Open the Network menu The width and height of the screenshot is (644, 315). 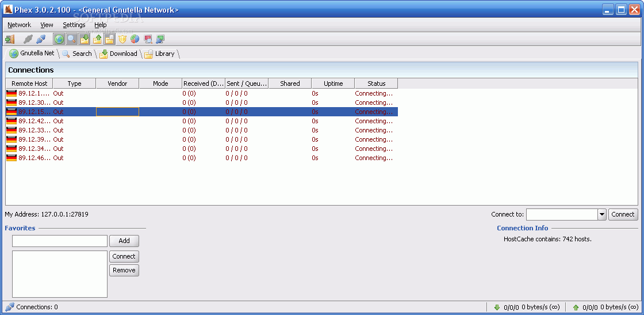click(x=20, y=25)
